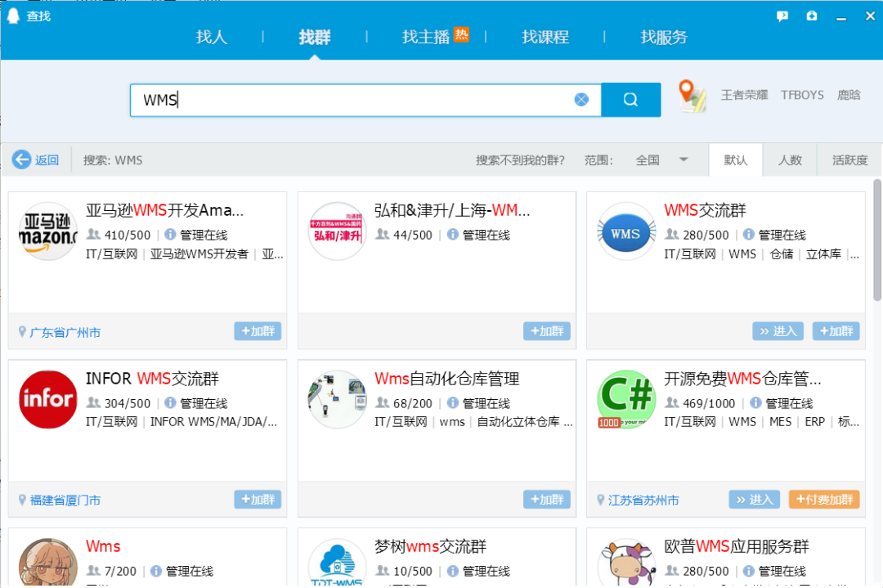Click location pin beside 江苏省苏州市
Viewport: 883px width, 588px height.
[600, 500]
